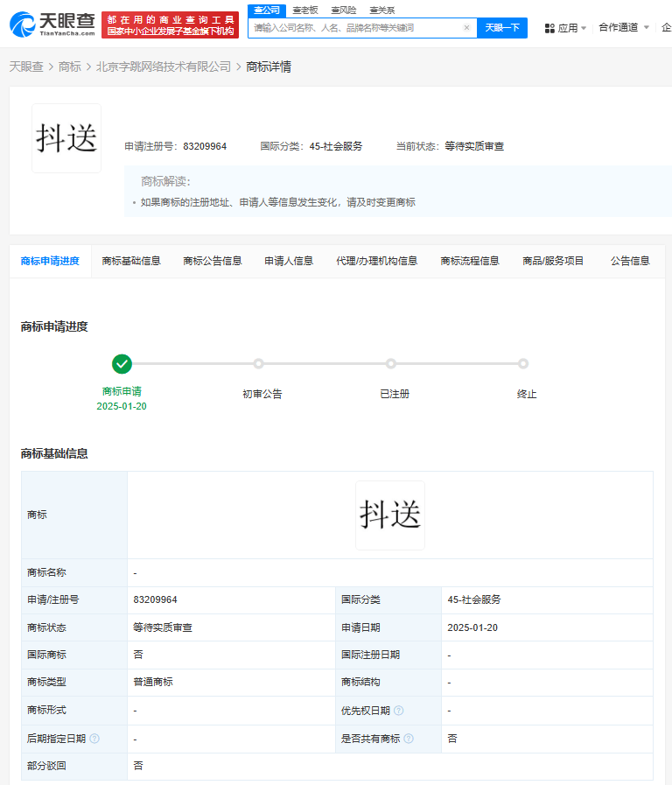Image resolution: width=672 pixels, height=785 pixels.
Task: Click the 商标 breadcrumb link
Action: (x=69, y=67)
